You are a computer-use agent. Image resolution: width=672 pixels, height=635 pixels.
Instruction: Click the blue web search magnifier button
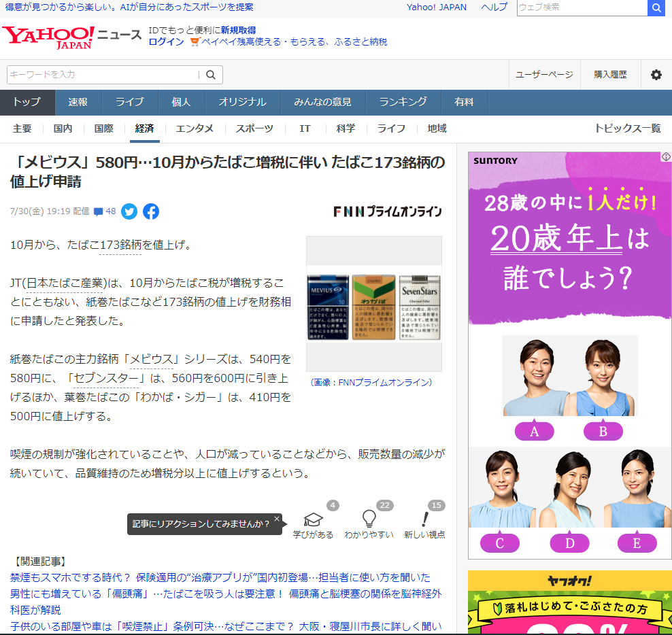coord(656,7)
